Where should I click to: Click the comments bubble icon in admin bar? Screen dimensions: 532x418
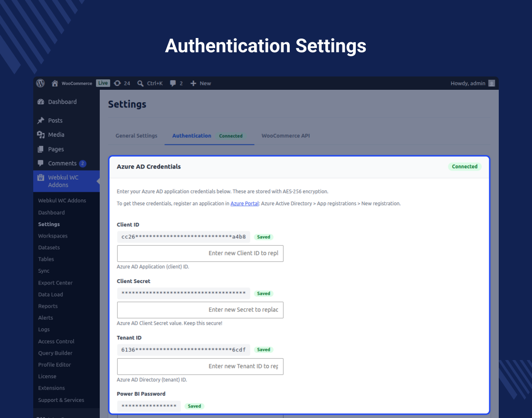[x=173, y=84]
